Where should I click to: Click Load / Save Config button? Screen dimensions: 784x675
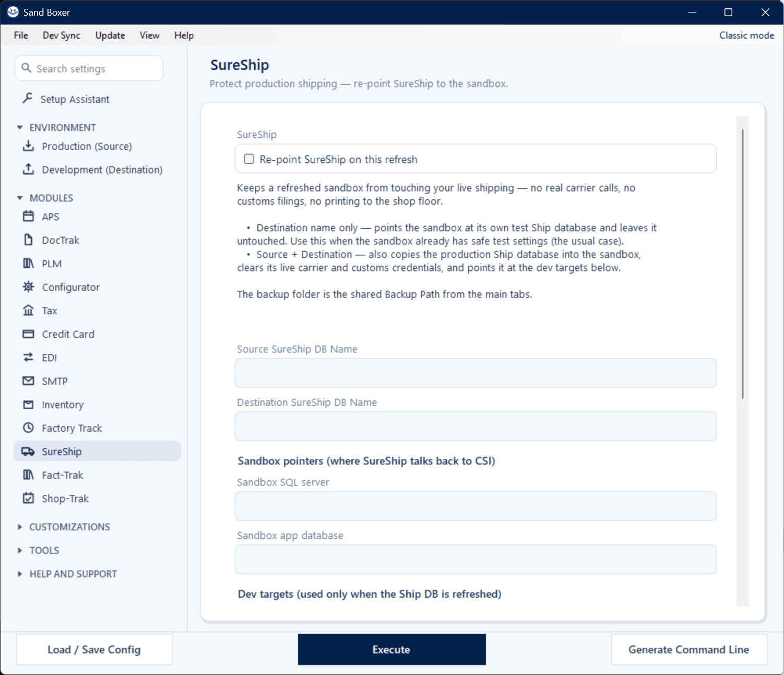point(94,649)
